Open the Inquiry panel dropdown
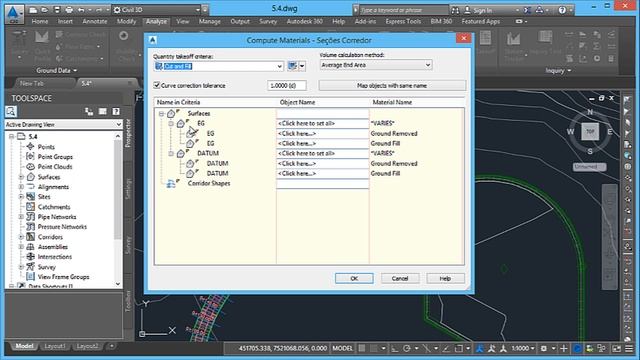The height and width of the screenshot is (360, 640). (x=558, y=71)
